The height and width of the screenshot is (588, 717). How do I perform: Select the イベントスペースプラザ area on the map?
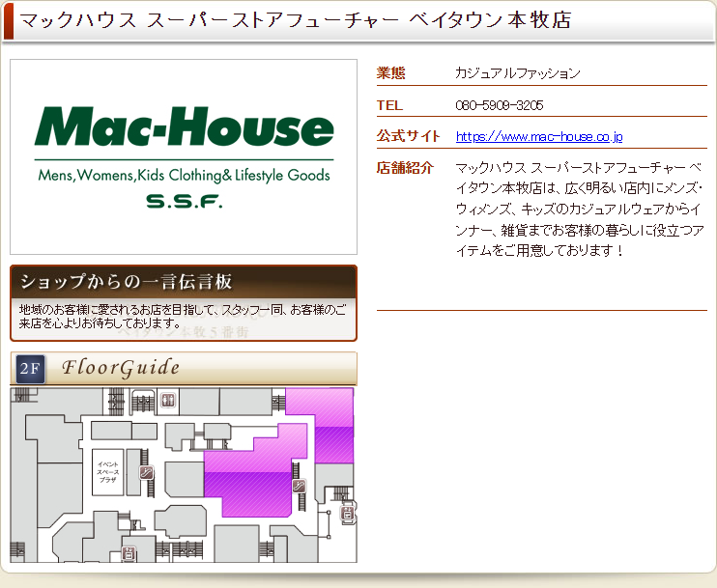tap(107, 471)
